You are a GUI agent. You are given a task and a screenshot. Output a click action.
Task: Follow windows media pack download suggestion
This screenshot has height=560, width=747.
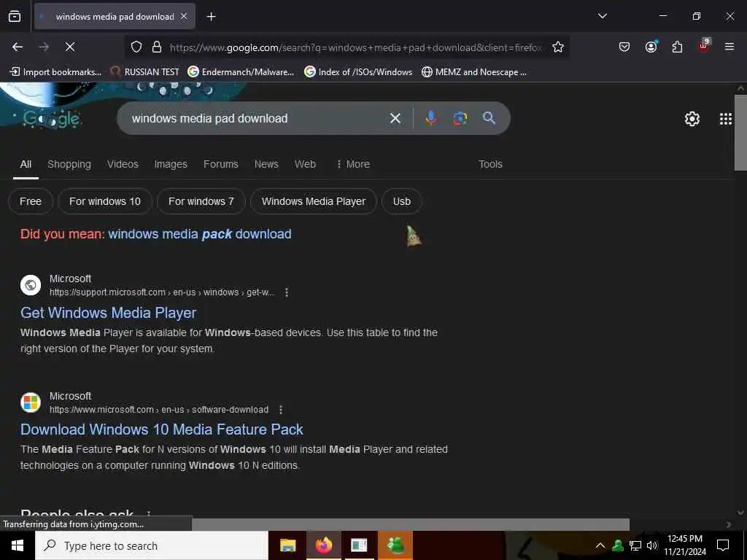pyautogui.click(x=200, y=234)
